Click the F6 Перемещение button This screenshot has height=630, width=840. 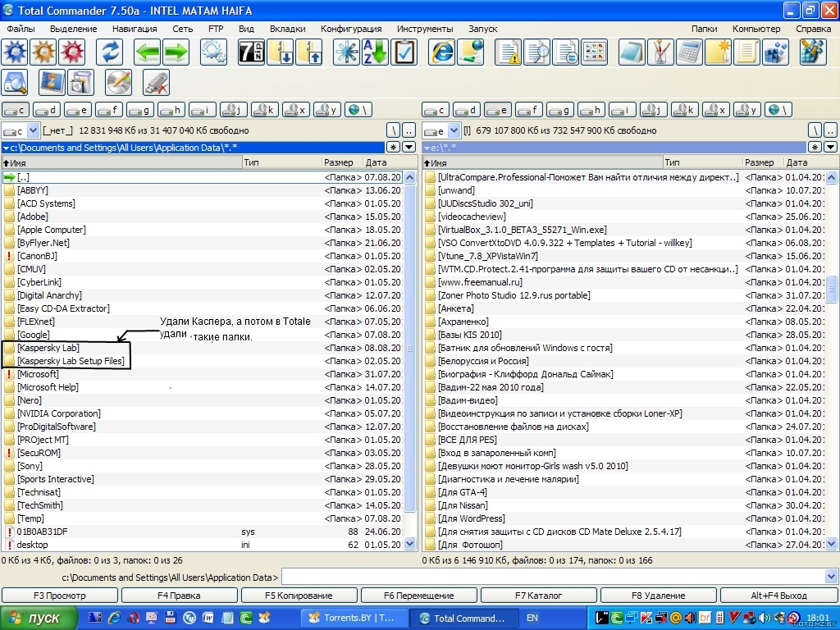(419, 596)
